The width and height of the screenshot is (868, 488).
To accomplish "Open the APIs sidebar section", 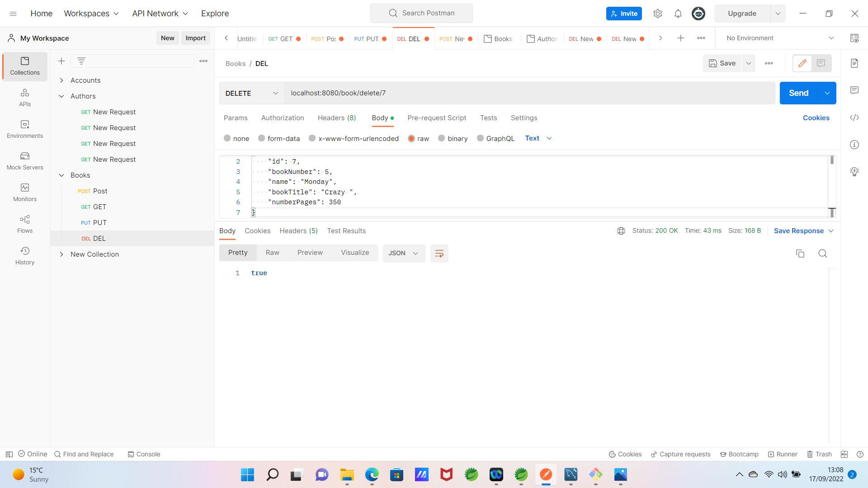I will pyautogui.click(x=25, y=98).
